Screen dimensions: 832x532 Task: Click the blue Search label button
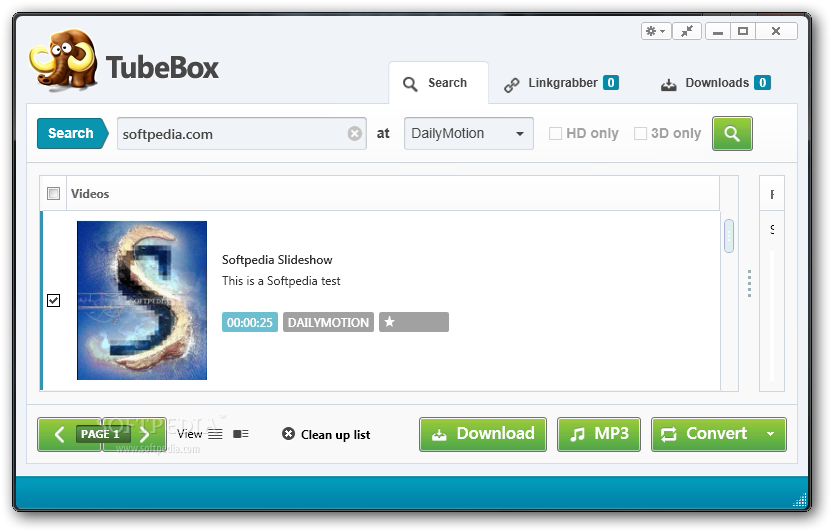click(x=73, y=134)
